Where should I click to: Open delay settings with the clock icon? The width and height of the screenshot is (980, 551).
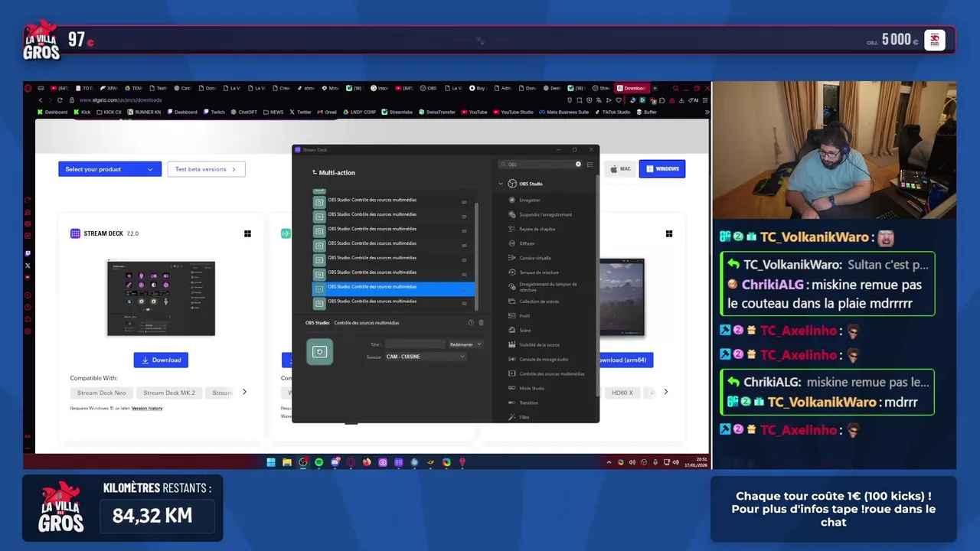(471, 323)
